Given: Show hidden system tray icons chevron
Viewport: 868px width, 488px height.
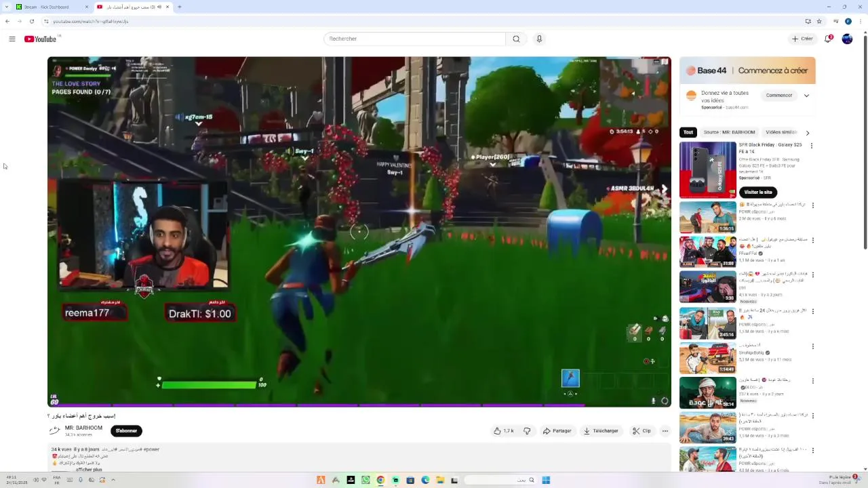Looking at the screenshot, I should (x=113, y=480).
